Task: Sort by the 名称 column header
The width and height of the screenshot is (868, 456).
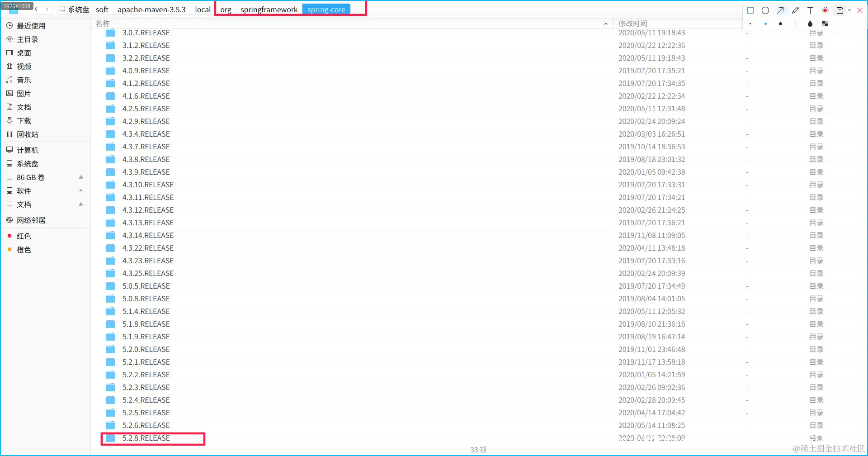Action: 103,24
